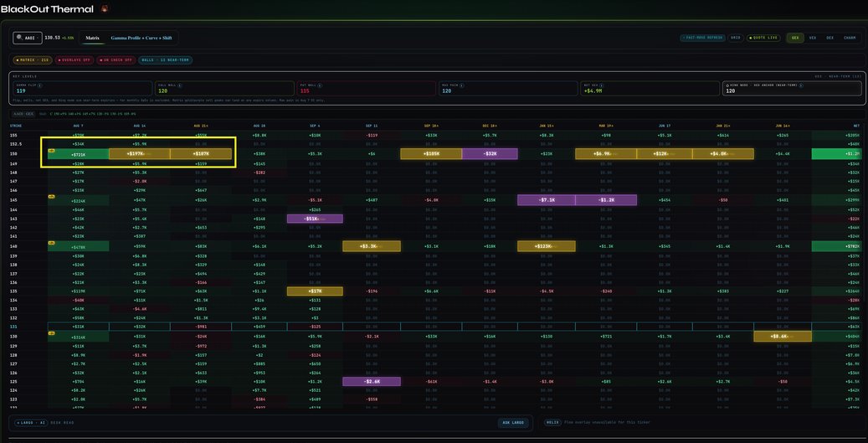The image size is (868, 443).
Task: Select the VEX metric tab
Action: pos(813,38)
